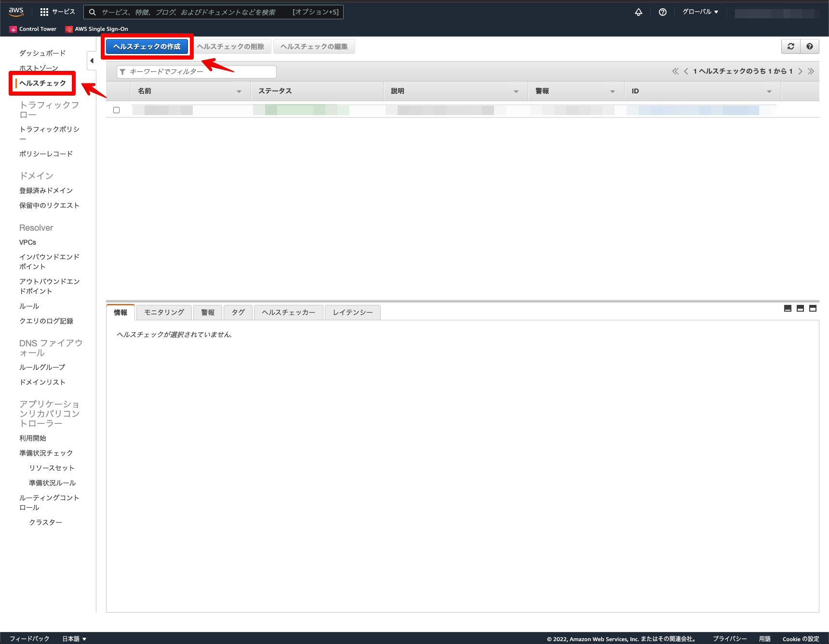Go to previous page of results
Viewport: 829px width, 644px height.
click(686, 71)
